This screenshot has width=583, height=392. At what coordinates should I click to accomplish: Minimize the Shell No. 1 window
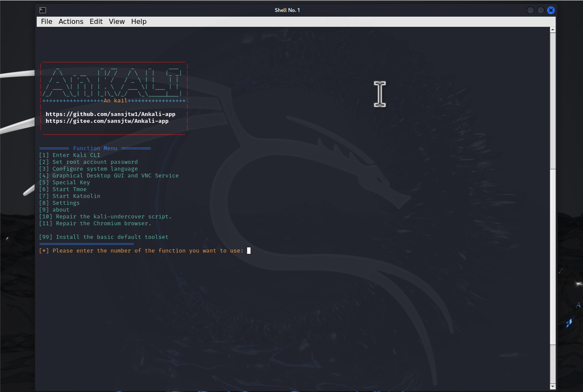pyautogui.click(x=531, y=10)
